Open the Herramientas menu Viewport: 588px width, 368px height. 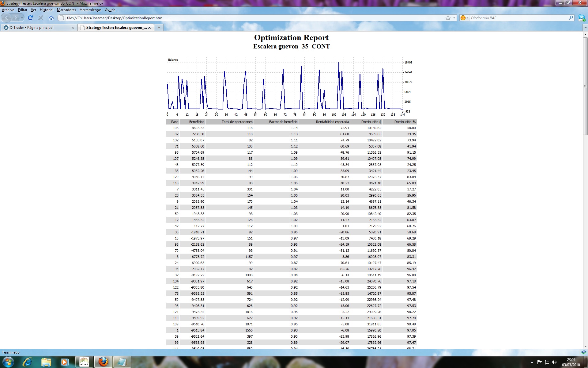(90, 10)
